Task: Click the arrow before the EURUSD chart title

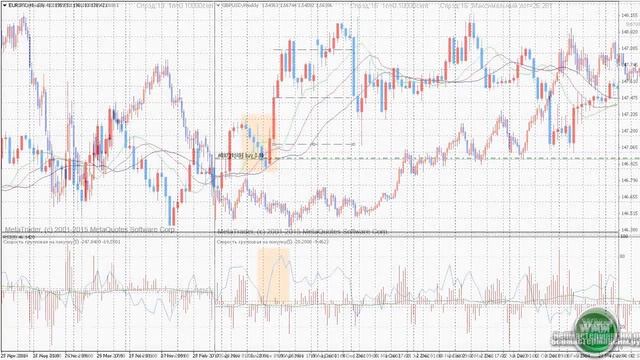Action: (4, 6)
